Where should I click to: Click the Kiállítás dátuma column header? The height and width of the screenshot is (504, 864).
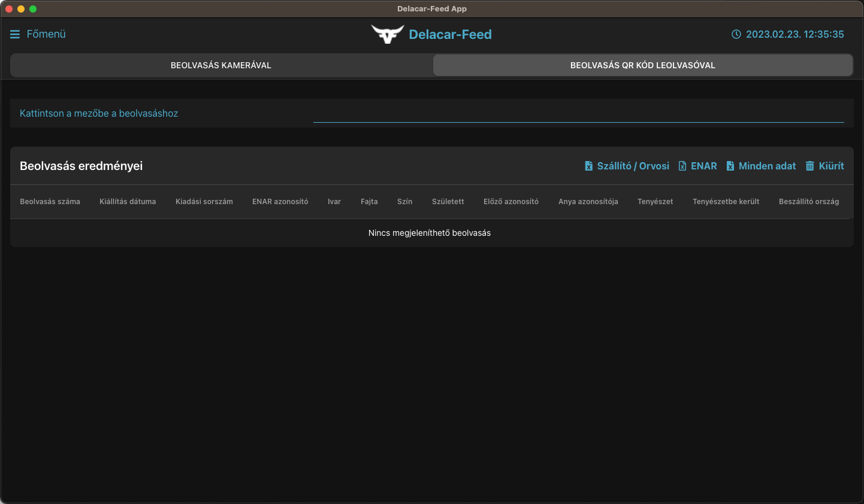click(x=128, y=202)
